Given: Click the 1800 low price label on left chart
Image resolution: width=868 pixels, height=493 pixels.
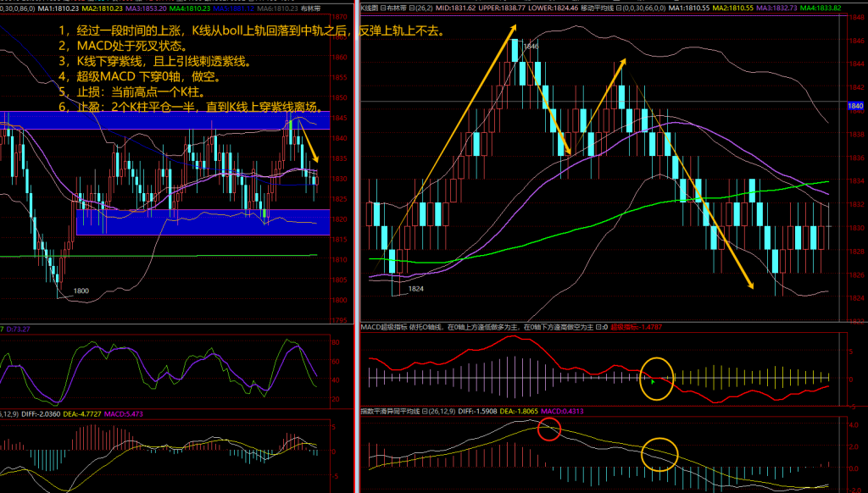Looking at the screenshot, I should (81, 291).
